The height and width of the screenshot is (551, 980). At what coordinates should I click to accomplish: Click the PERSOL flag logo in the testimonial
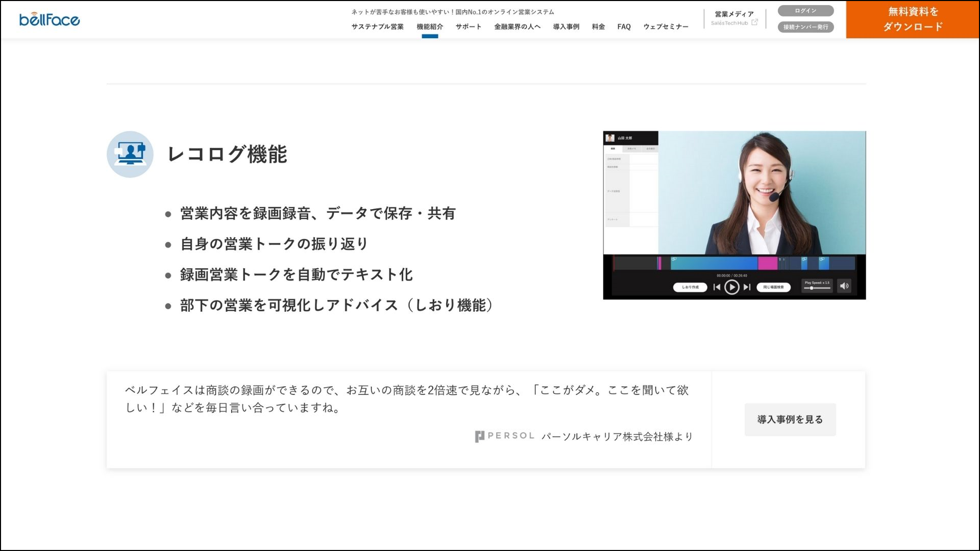point(480,436)
